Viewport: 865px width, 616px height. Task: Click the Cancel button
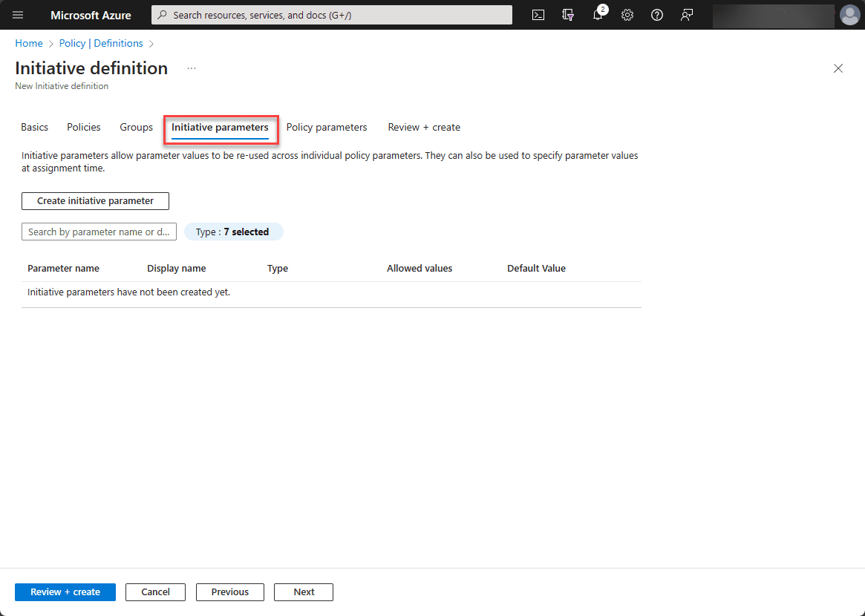[156, 592]
